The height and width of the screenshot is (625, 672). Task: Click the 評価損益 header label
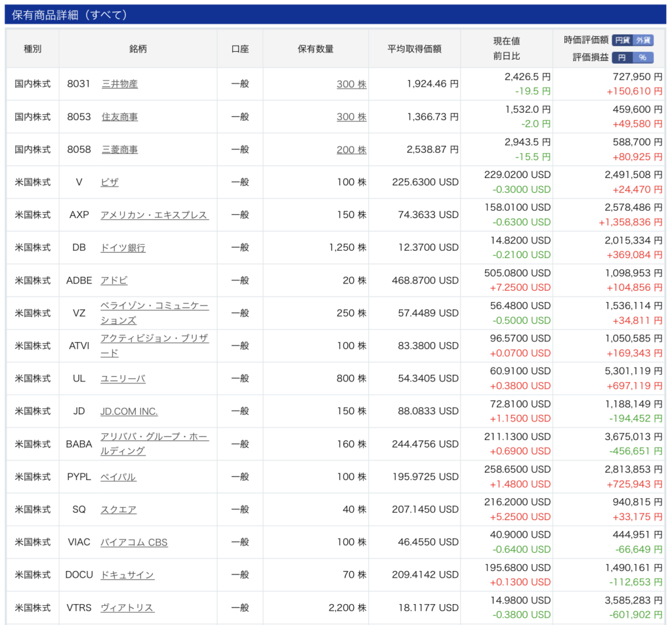[x=591, y=57]
